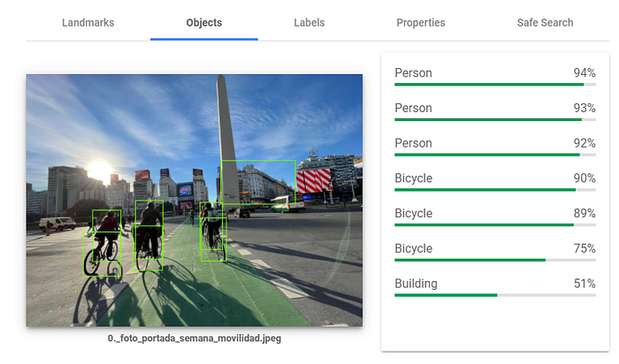Viewport: 619px width, 364px height.
Task: Select the Person 94% result row
Action: click(495, 76)
